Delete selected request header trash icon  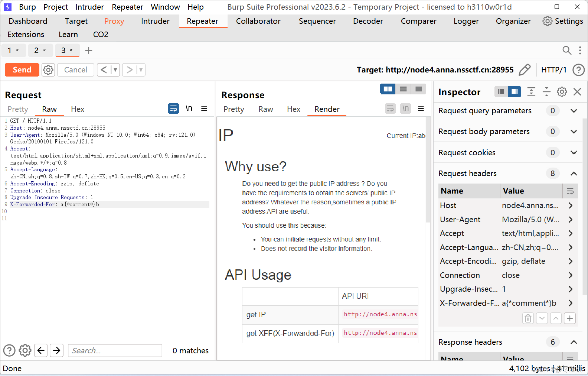(528, 318)
